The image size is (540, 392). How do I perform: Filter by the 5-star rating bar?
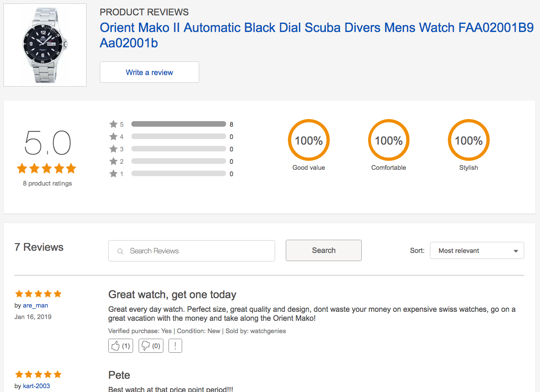coord(178,124)
